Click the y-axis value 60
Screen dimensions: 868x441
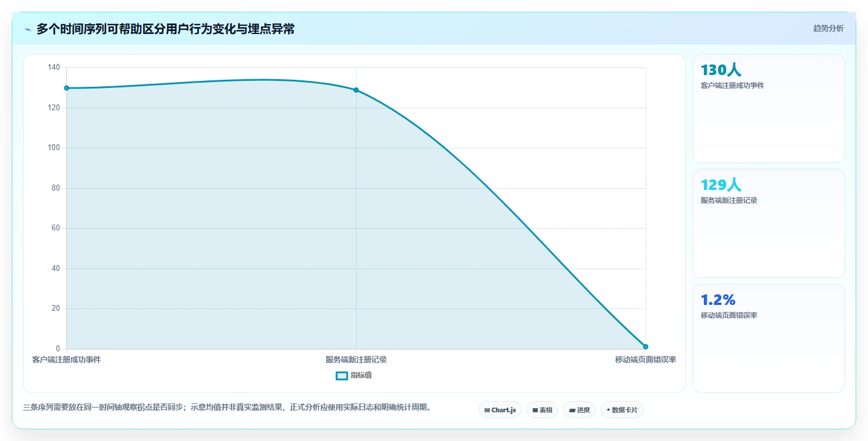point(56,228)
